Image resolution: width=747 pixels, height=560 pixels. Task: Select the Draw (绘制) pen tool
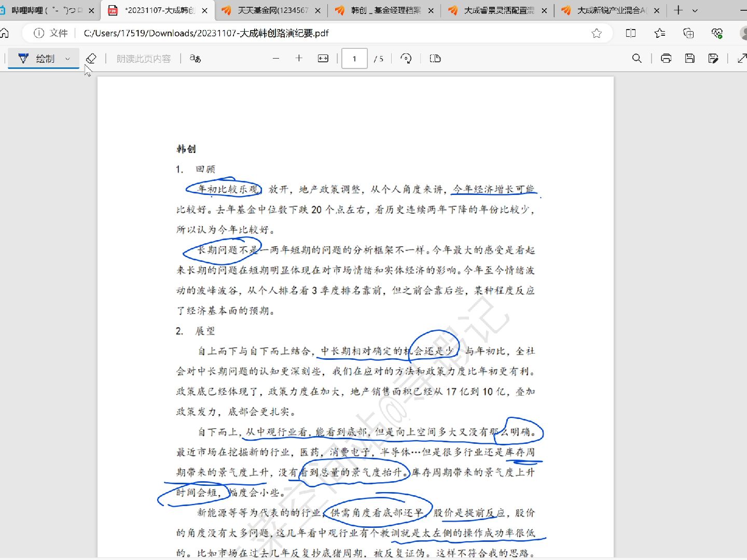(x=36, y=59)
